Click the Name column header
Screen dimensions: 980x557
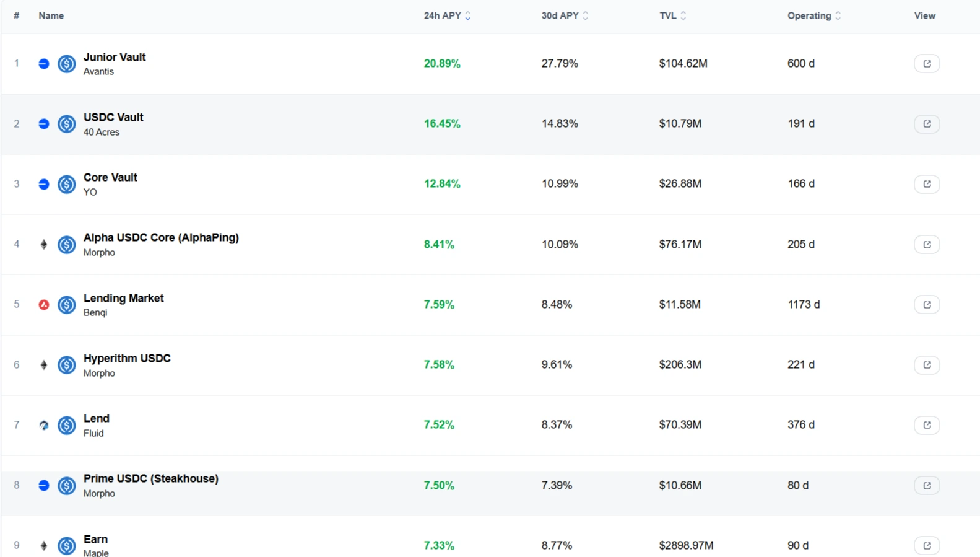coord(51,15)
